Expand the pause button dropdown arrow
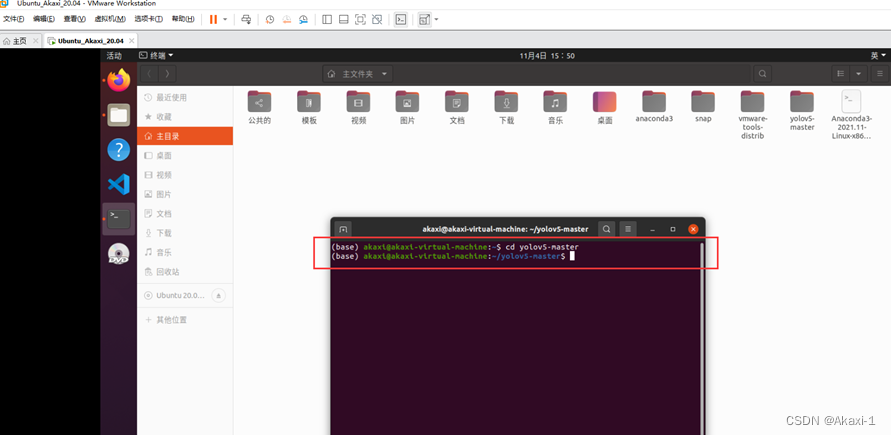Viewport: 891px width, 435px height. pos(225,19)
